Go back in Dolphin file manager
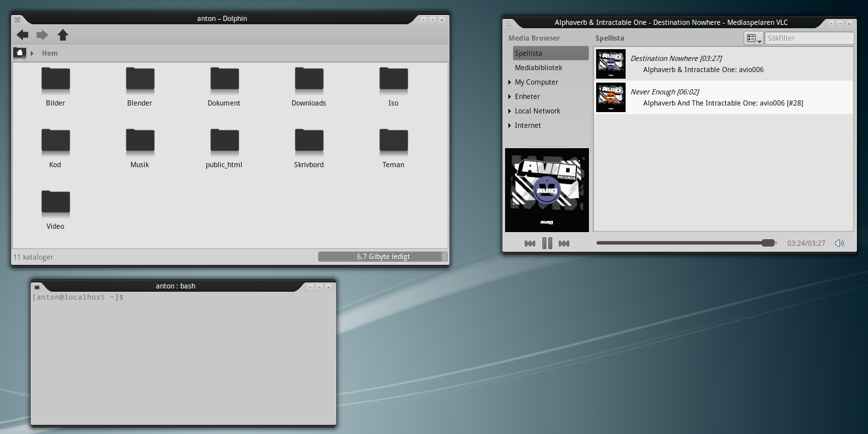 [23, 35]
